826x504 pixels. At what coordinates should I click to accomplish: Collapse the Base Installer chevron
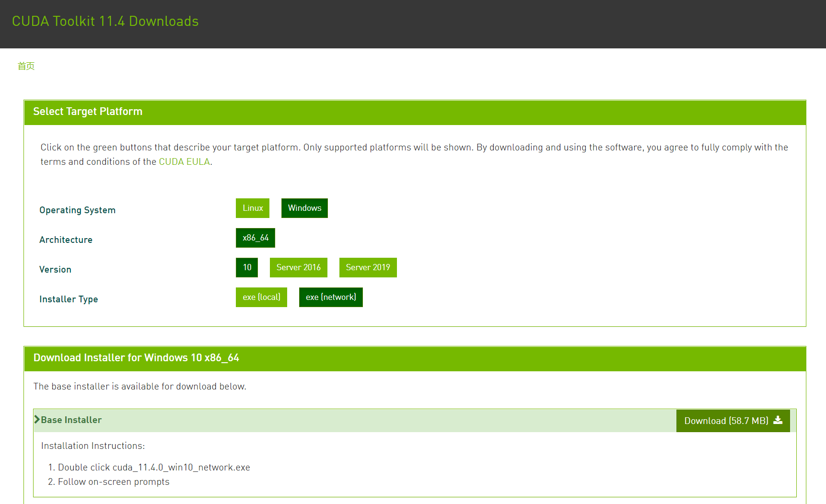(37, 419)
